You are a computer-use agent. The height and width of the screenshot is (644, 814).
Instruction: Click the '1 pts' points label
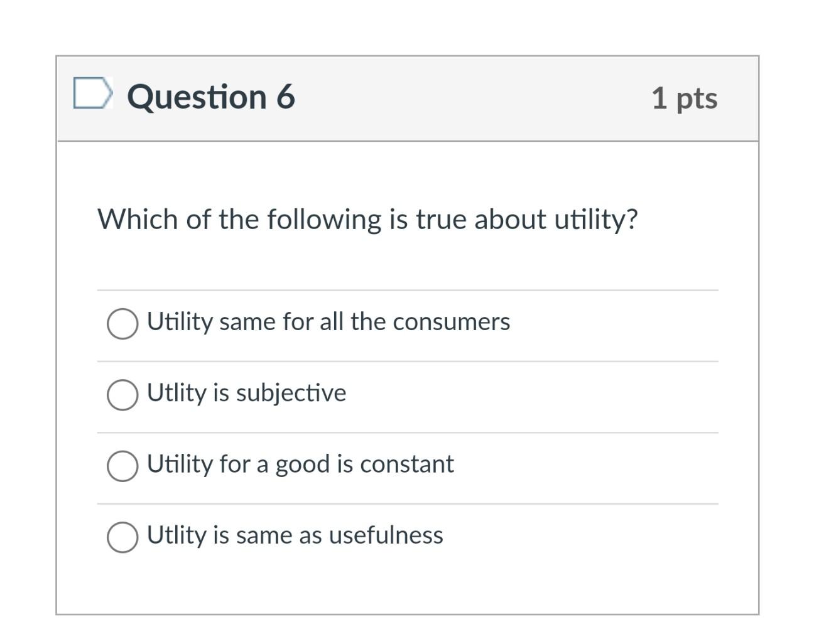(x=685, y=98)
